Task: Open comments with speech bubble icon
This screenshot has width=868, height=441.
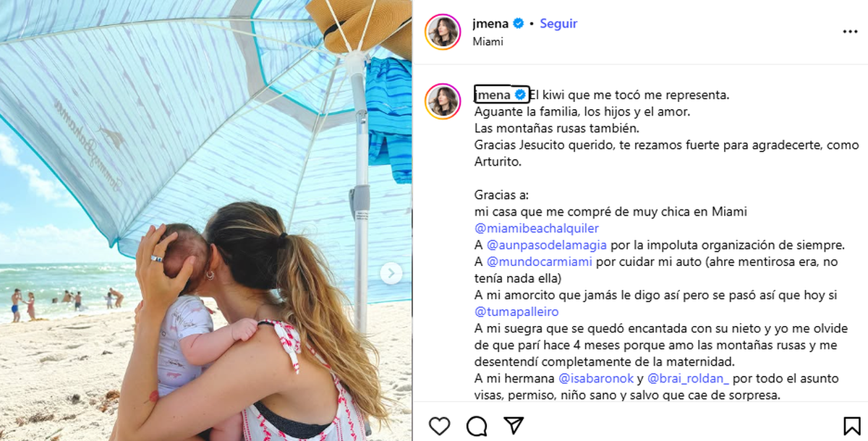Action: click(477, 426)
